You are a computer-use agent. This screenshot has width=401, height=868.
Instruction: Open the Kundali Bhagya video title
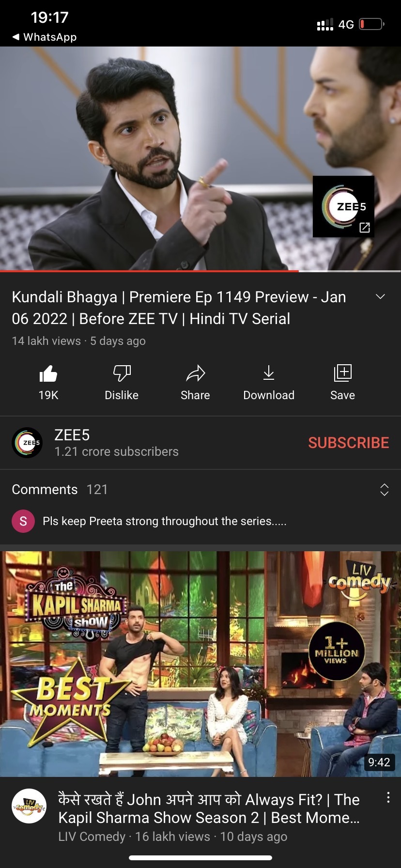(179, 308)
